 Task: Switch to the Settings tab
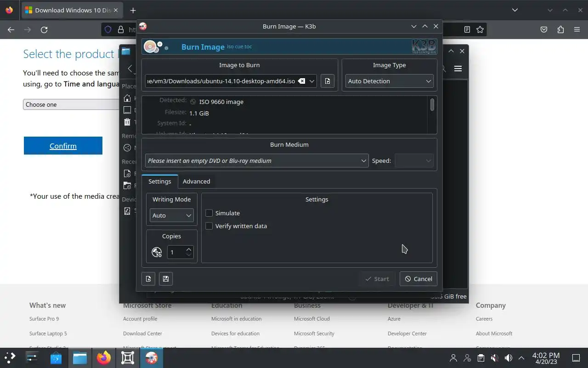click(159, 181)
